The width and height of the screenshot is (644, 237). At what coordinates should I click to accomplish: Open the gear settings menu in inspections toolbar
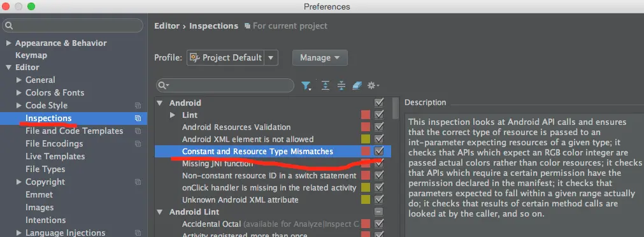[x=373, y=85]
